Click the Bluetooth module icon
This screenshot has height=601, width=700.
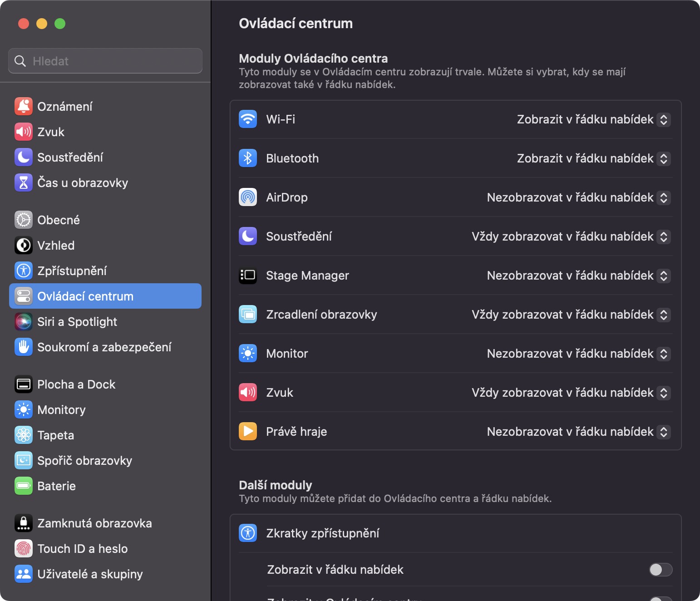coord(248,158)
